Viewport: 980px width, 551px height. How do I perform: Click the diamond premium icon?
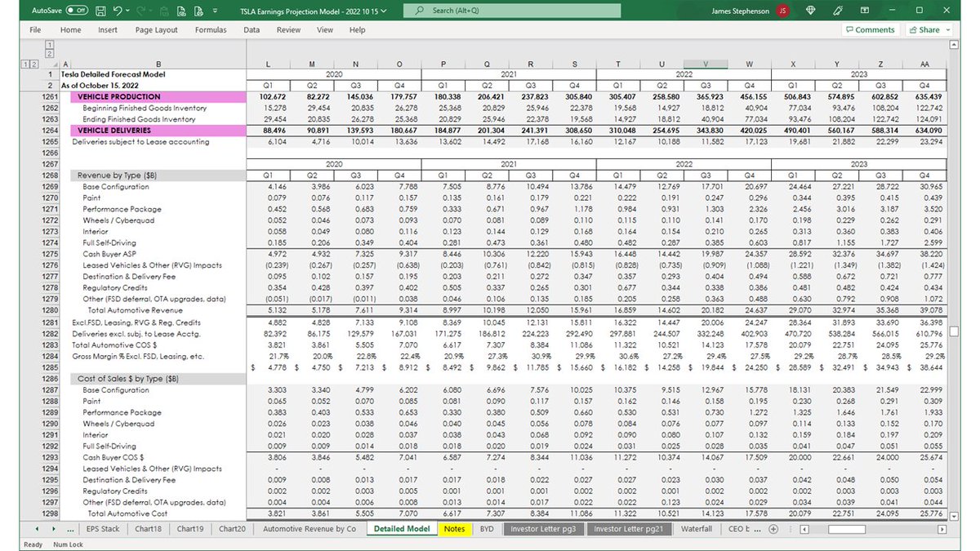point(811,11)
